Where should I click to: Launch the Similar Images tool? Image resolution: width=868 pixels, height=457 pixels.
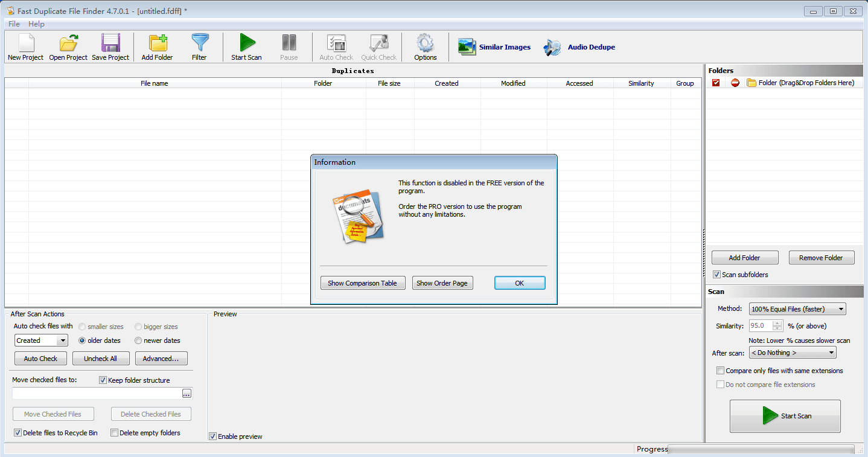click(494, 47)
